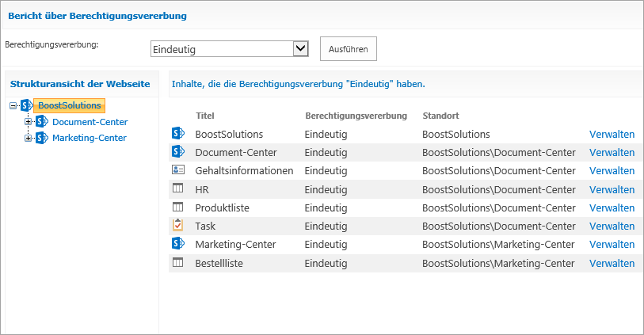Click the list icon in the Produktliste row
644x335 pixels.
click(x=178, y=207)
